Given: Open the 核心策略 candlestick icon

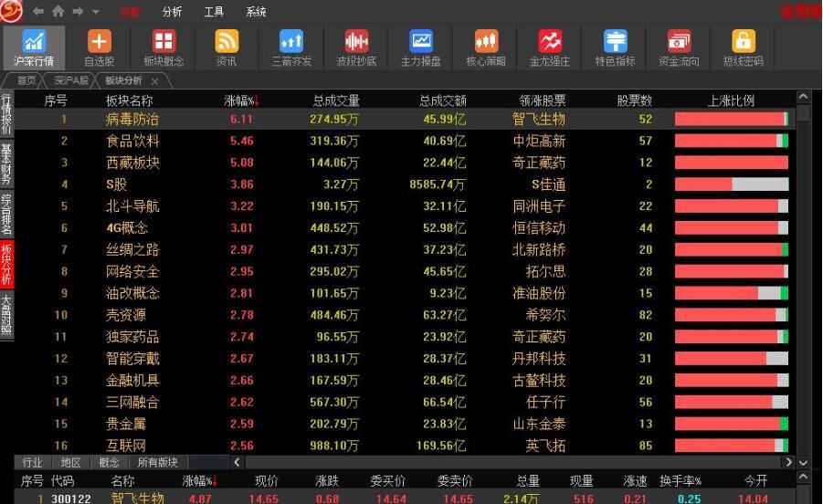Looking at the screenshot, I should pos(486,47).
